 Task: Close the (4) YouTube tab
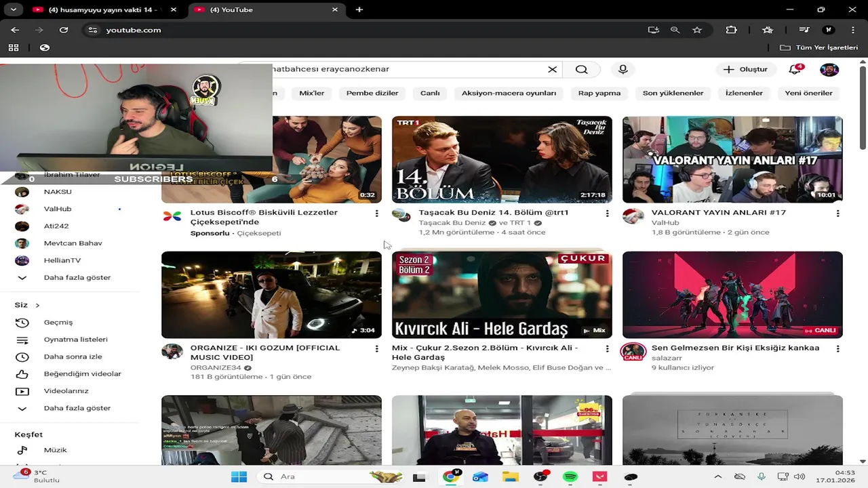point(335,9)
